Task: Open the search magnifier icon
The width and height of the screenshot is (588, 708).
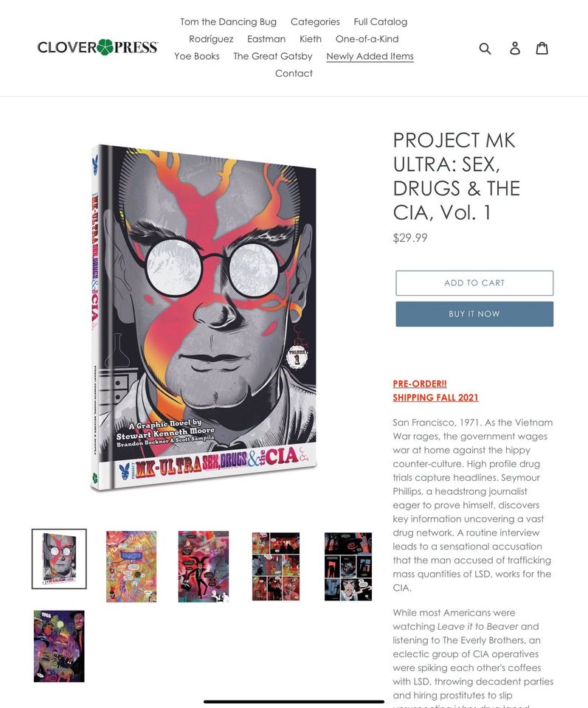Action: pos(485,49)
